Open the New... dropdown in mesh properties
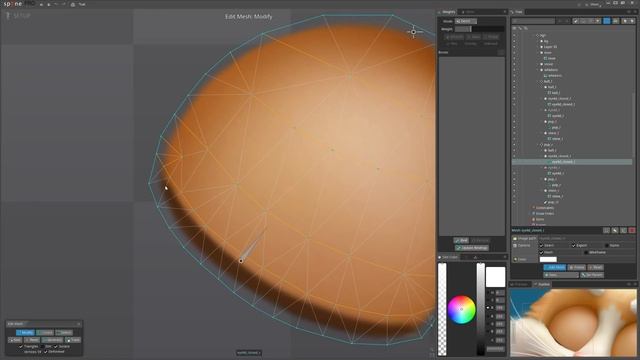The image size is (640, 360). point(561,275)
